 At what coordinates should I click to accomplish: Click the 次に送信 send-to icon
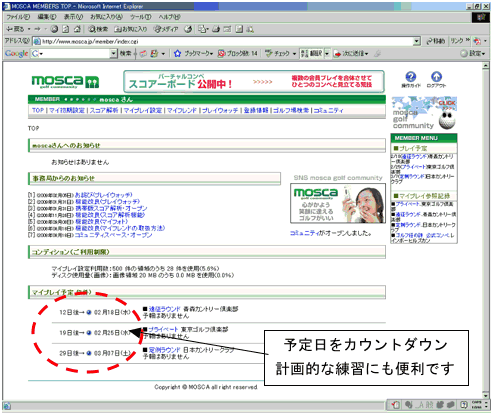(x=337, y=53)
